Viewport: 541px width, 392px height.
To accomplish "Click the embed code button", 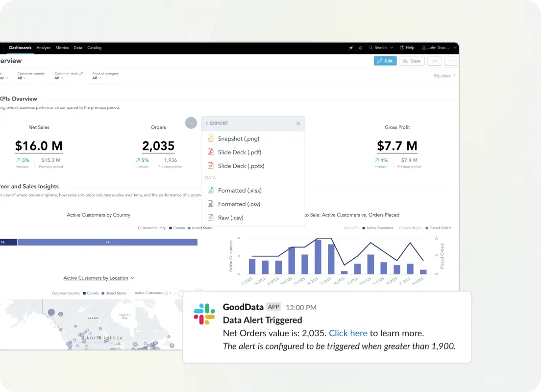I will 434,61.
